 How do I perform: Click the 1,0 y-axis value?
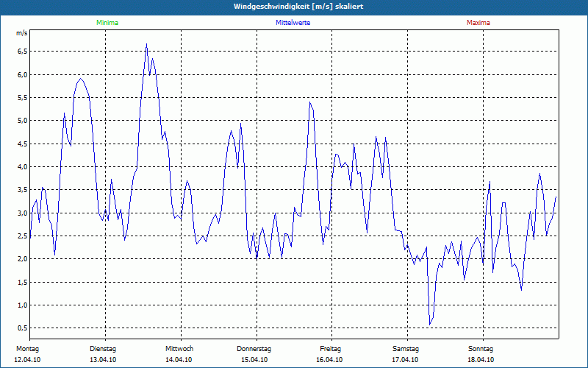[x=22, y=305]
